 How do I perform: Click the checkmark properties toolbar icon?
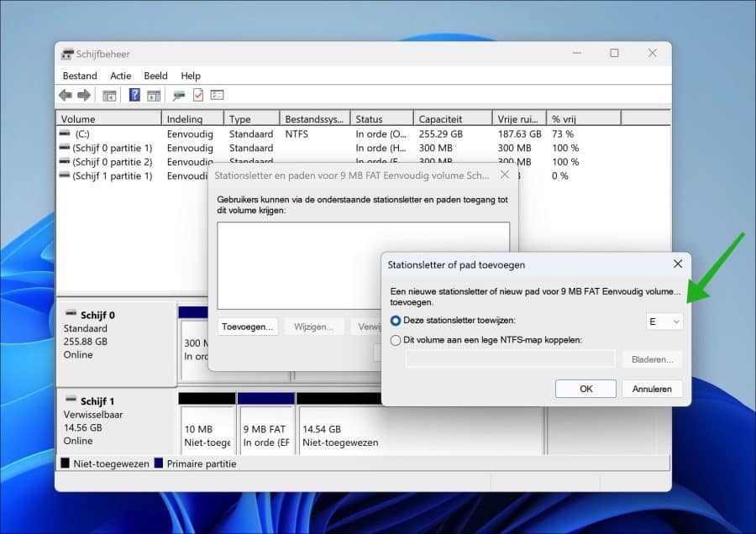(198, 95)
